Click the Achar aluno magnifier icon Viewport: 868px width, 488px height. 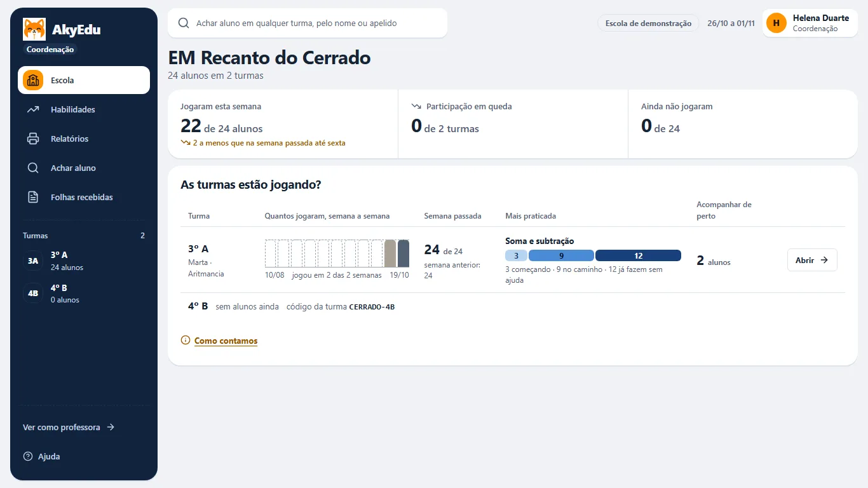tap(33, 168)
